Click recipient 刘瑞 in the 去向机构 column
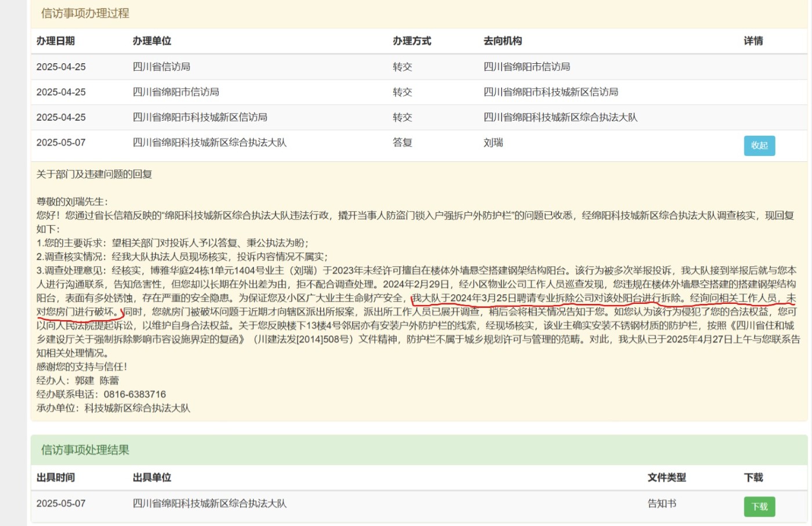812x526 pixels. pyautogui.click(x=493, y=143)
